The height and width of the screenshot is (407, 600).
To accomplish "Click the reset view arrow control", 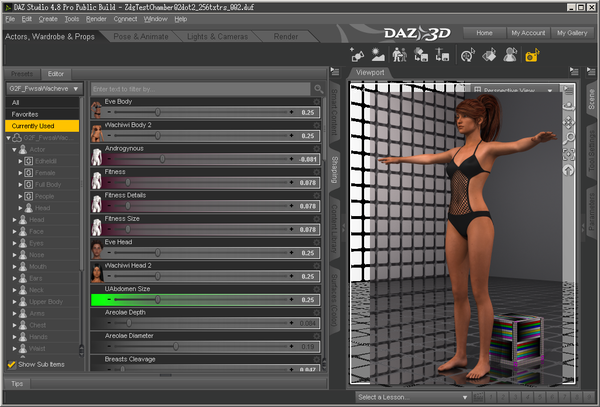I will (569, 170).
